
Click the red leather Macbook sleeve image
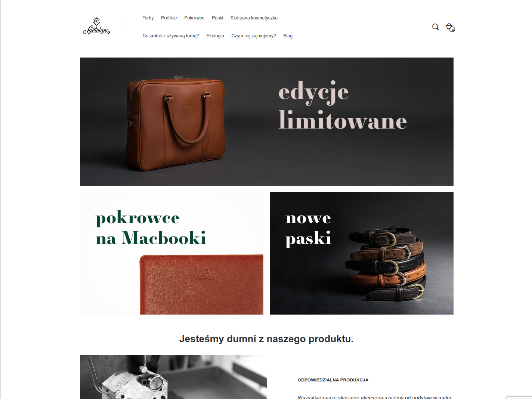coord(201,285)
